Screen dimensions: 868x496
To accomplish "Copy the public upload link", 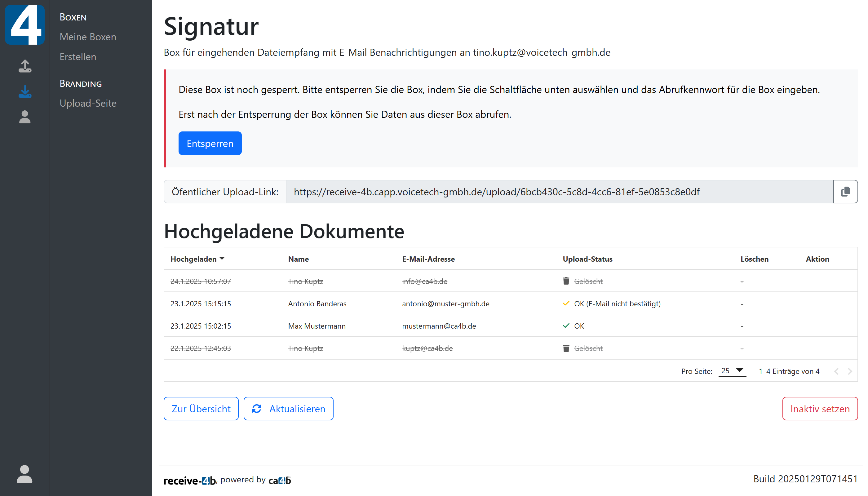I will tap(845, 192).
